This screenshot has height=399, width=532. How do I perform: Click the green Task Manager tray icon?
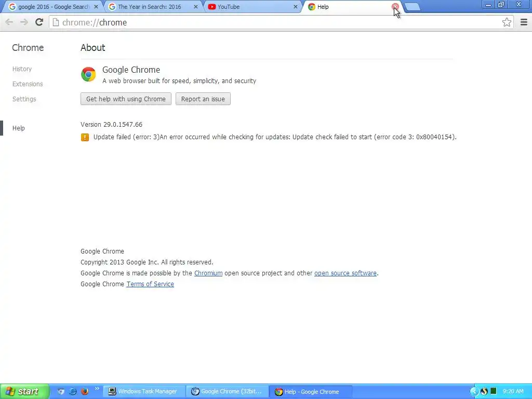point(494,391)
